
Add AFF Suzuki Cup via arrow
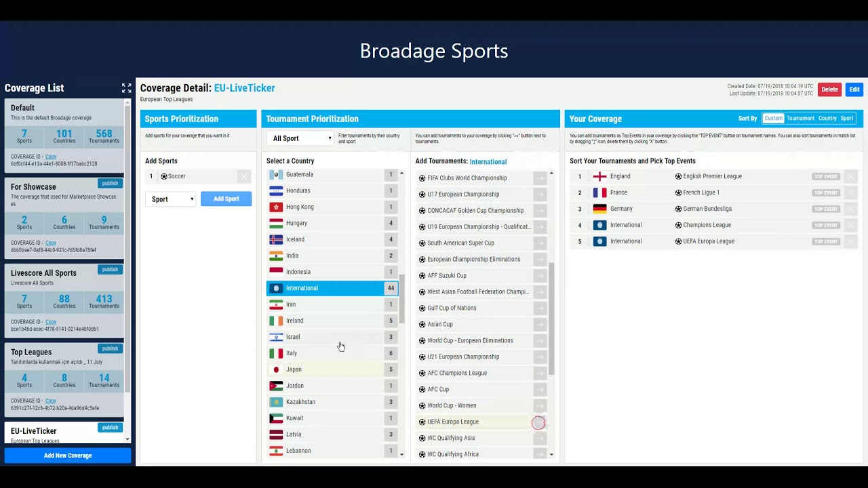click(x=540, y=276)
